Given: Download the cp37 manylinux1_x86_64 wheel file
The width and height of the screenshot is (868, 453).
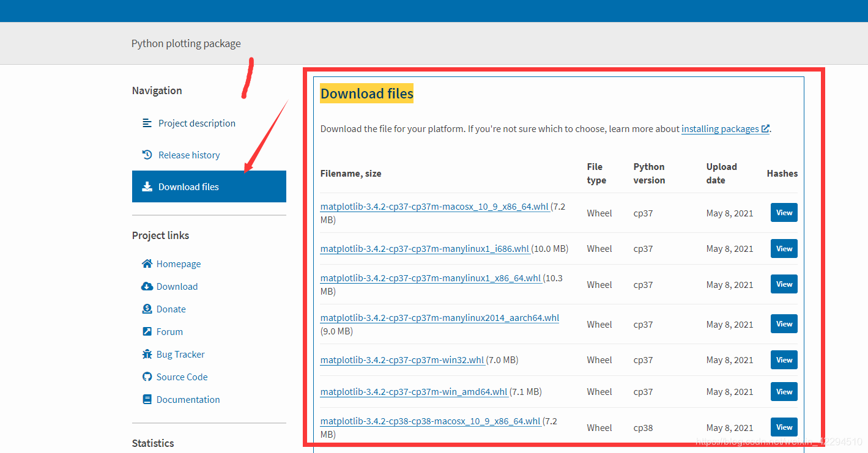Looking at the screenshot, I should (x=431, y=278).
